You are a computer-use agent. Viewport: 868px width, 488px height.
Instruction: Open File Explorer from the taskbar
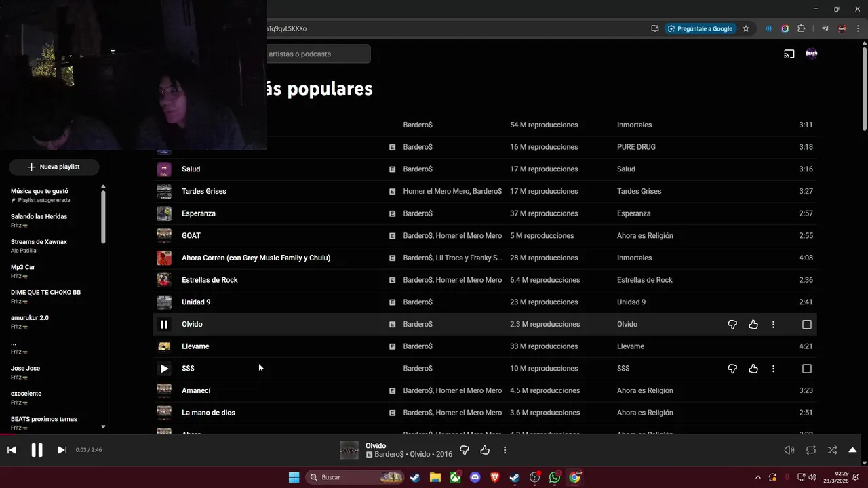(x=435, y=478)
